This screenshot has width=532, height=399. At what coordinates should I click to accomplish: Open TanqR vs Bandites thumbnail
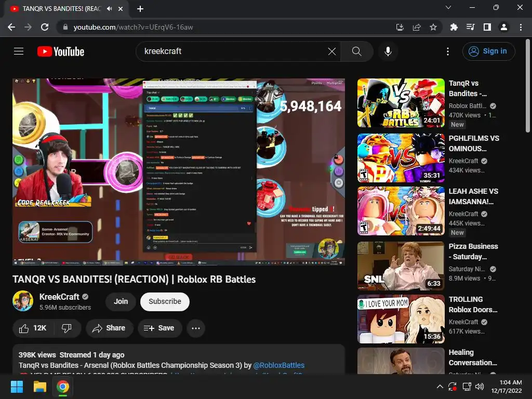[x=401, y=103]
